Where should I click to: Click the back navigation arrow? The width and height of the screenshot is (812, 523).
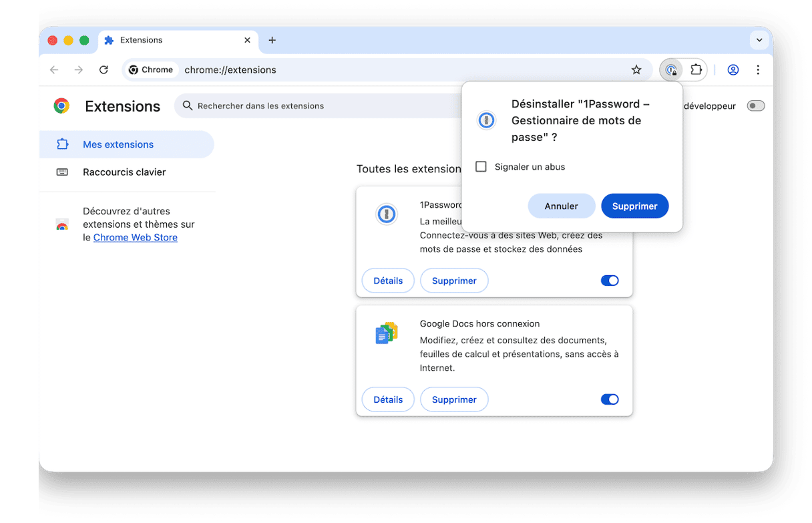click(x=54, y=69)
